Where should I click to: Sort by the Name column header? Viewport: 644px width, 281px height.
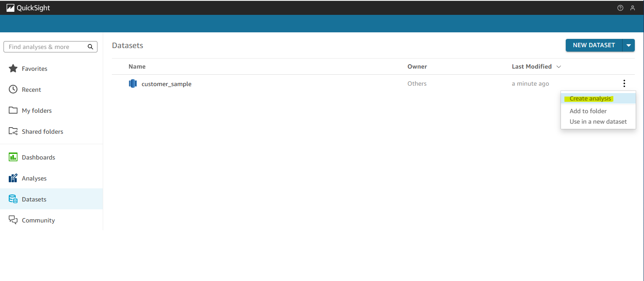[x=137, y=67]
